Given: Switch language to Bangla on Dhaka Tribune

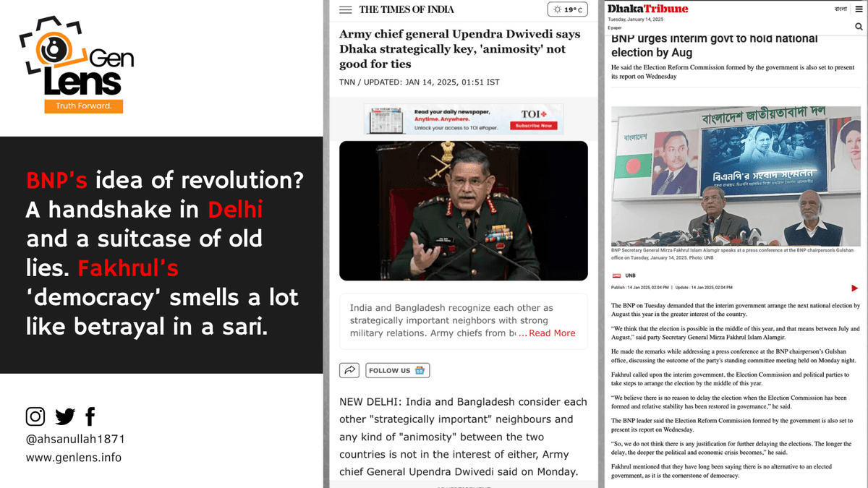Looking at the screenshot, I should [841, 9].
